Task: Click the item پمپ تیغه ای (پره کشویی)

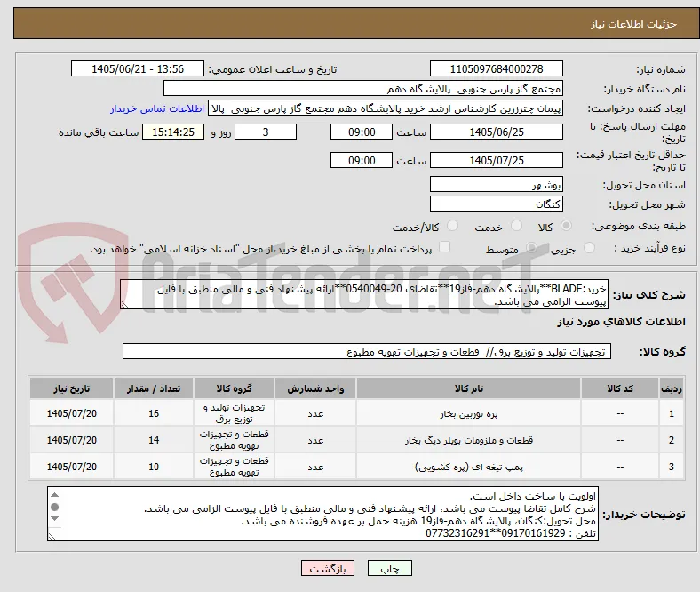Action: 468,467
